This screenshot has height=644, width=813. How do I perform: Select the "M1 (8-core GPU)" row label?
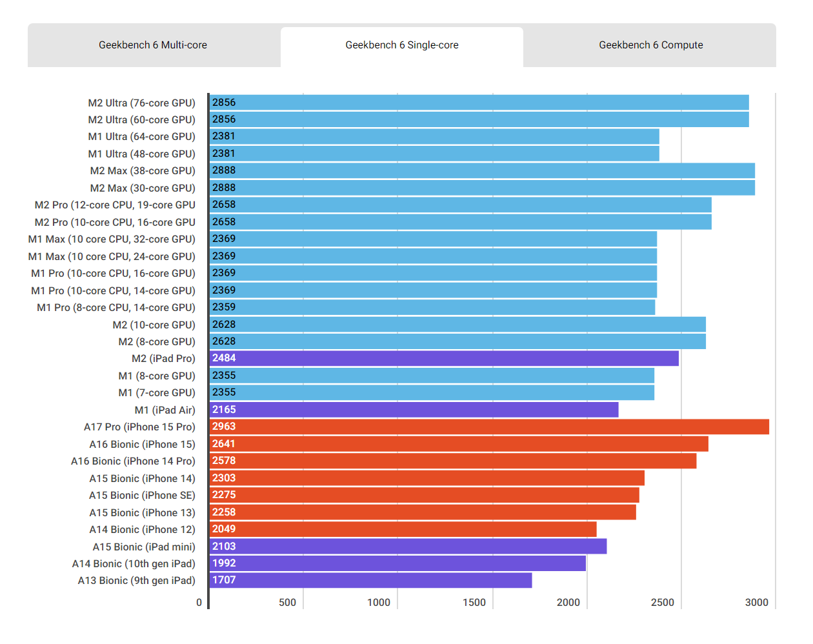[x=157, y=376]
